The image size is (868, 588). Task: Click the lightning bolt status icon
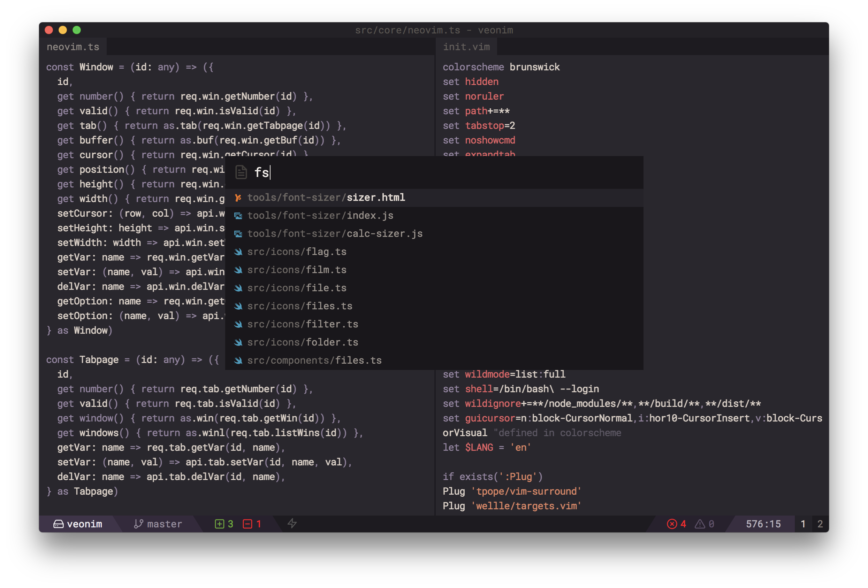coord(292,524)
